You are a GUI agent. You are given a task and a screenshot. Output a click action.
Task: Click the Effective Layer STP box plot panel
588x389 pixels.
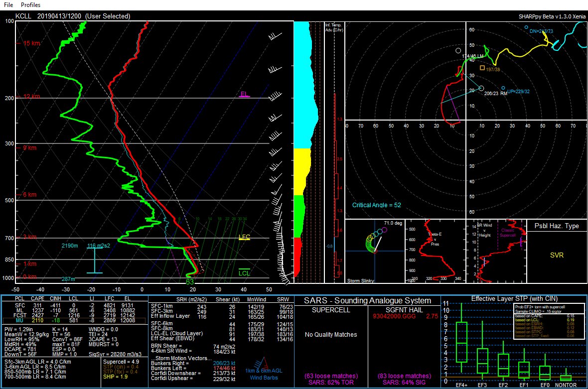click(514, 344)
